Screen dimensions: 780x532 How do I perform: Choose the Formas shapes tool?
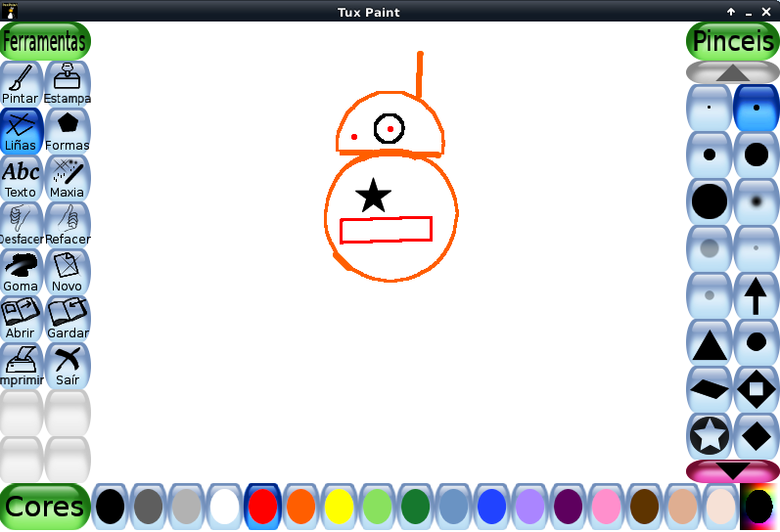click(68, 131)
